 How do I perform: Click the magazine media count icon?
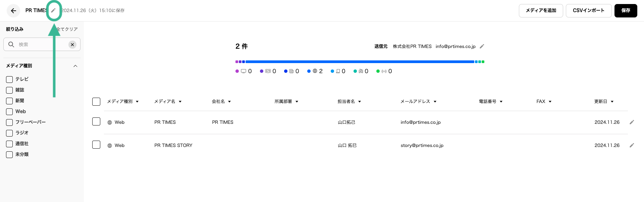tap(268, 71)
